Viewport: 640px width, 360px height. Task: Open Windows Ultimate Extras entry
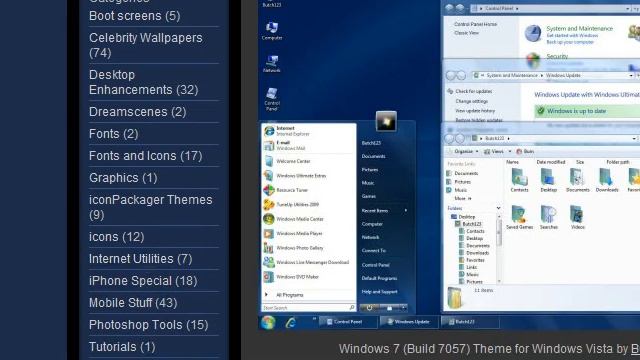pos(295,176)
